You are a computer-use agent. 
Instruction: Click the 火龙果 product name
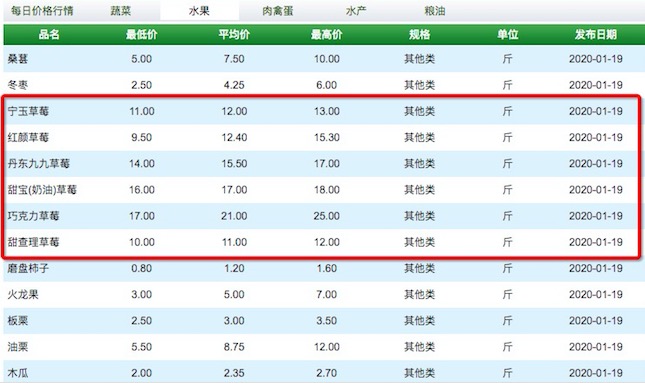[23, 295]
